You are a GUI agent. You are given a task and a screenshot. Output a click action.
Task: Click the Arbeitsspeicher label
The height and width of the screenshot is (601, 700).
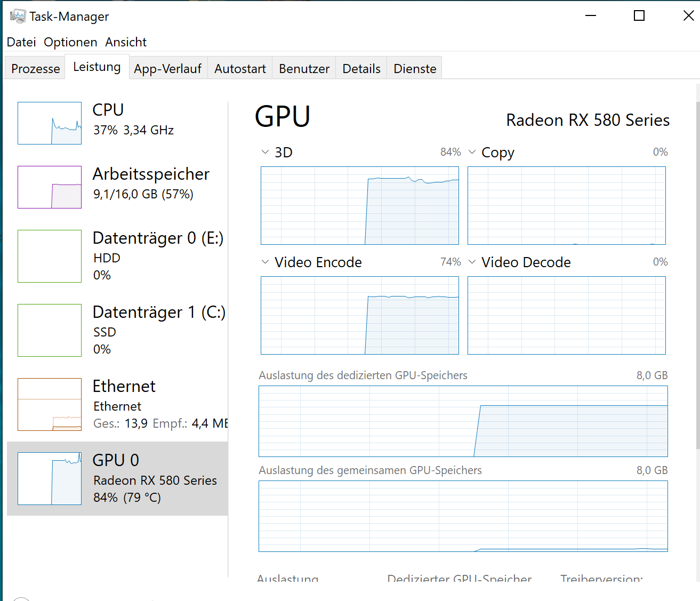pyautogui.click(x=151, y=174)
